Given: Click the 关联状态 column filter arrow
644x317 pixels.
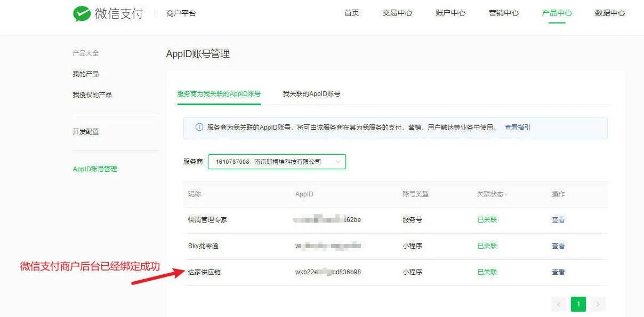Looking at the screenshot, I should 506,194.
